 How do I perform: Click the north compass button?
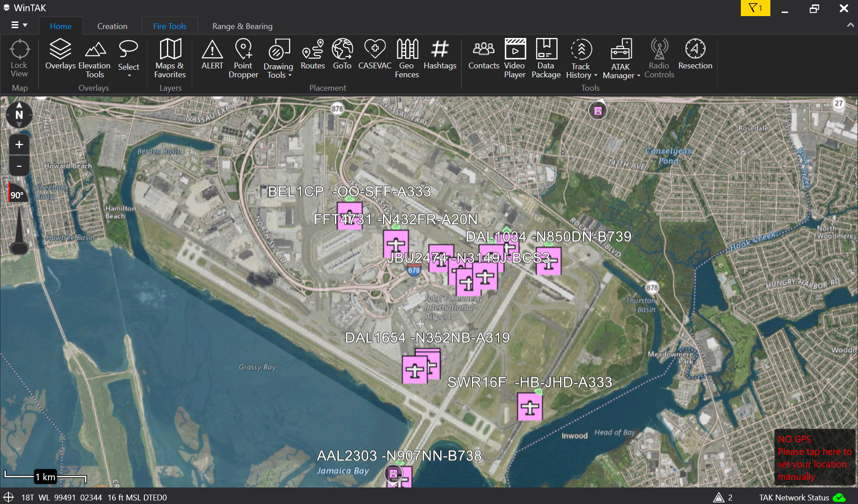pyautogui.click(x=19, y=115)
